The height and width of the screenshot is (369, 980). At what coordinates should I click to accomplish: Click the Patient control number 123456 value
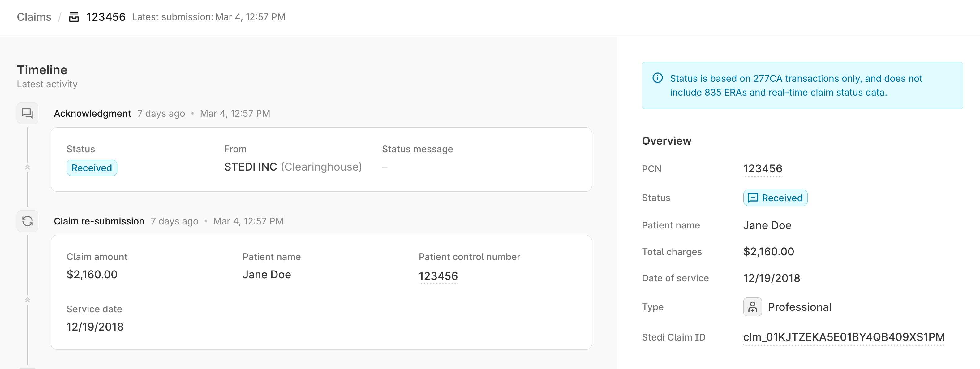tap(438, 276)
